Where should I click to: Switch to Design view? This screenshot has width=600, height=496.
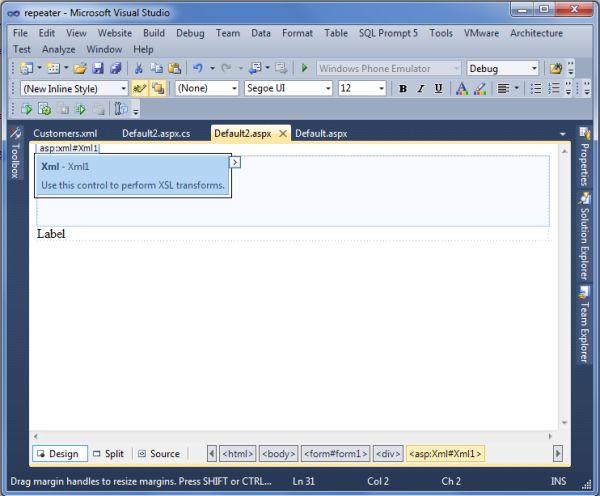pos(60,454)
